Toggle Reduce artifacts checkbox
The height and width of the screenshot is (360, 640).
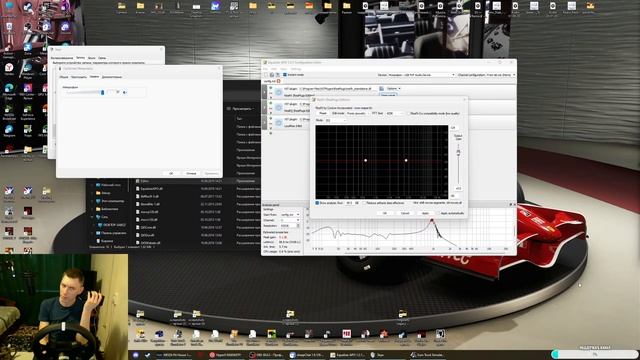click(364, 203)
